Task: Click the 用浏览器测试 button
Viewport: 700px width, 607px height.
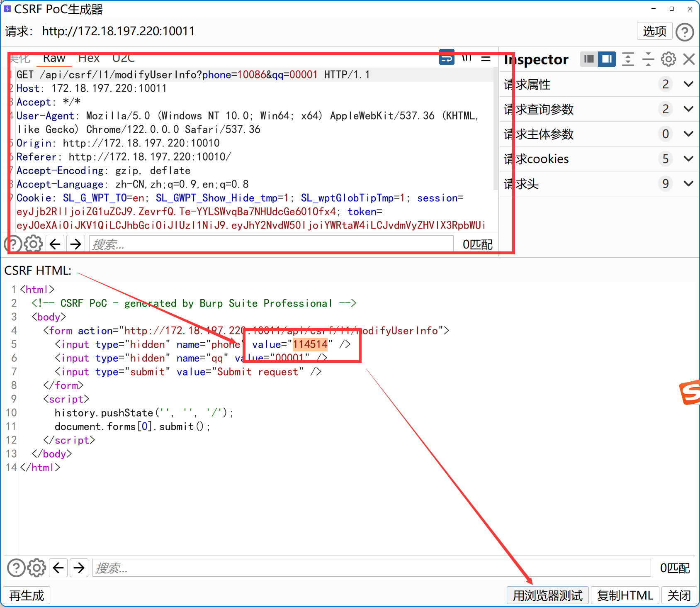Action: click(x=547, y=595)
